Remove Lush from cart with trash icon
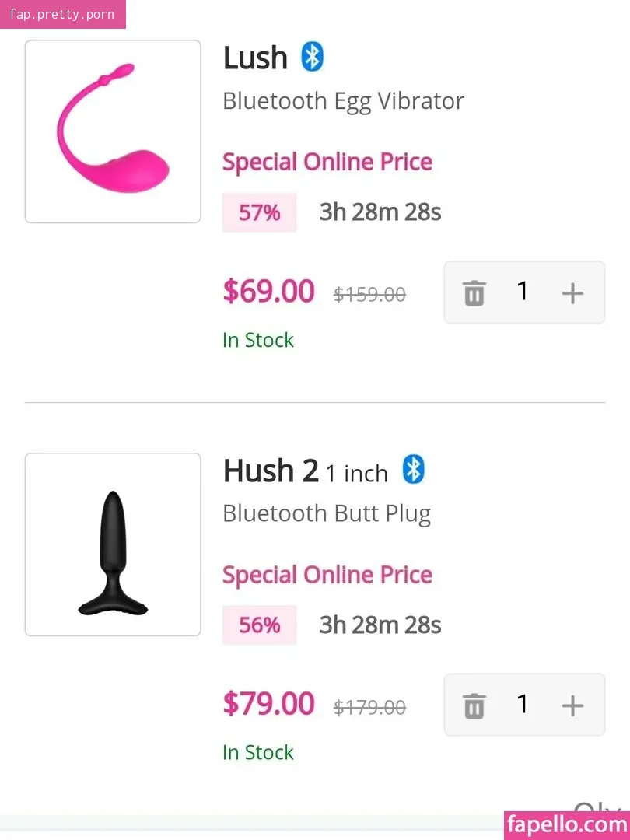630x840 pixels. 474,293
